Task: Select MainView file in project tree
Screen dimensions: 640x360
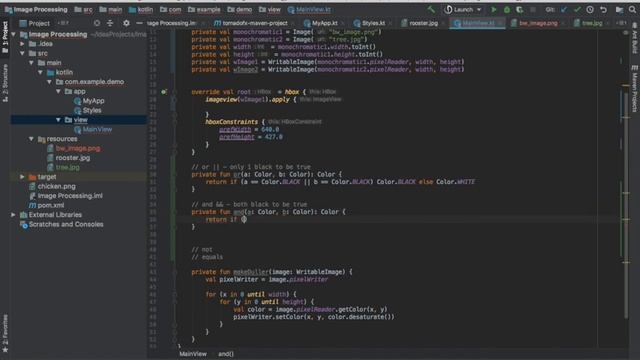Action: click(97, 129)
